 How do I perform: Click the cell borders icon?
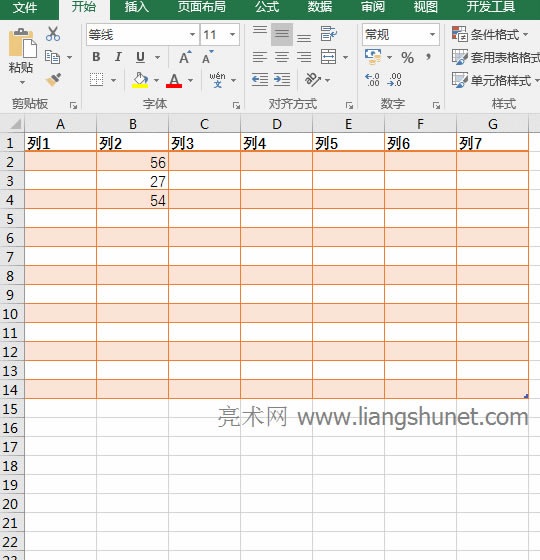[96, 80]
